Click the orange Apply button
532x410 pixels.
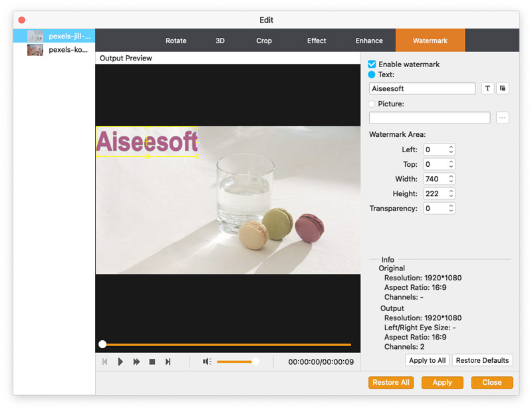point(442,383)
